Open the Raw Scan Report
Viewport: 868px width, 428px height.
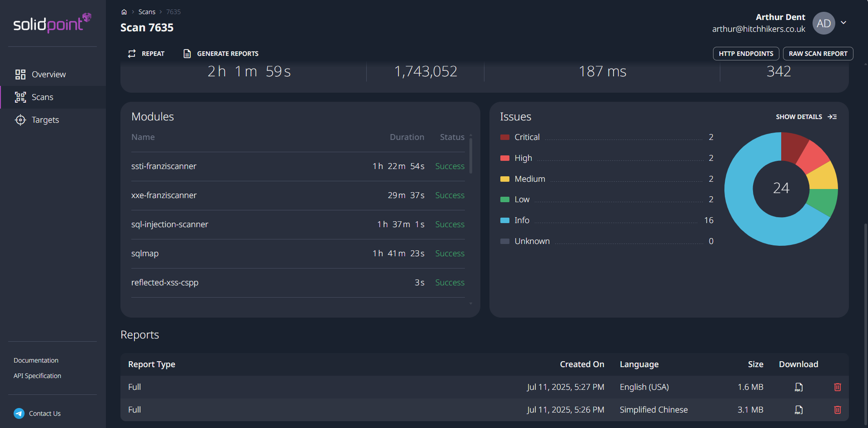click(x=817, y=53)
